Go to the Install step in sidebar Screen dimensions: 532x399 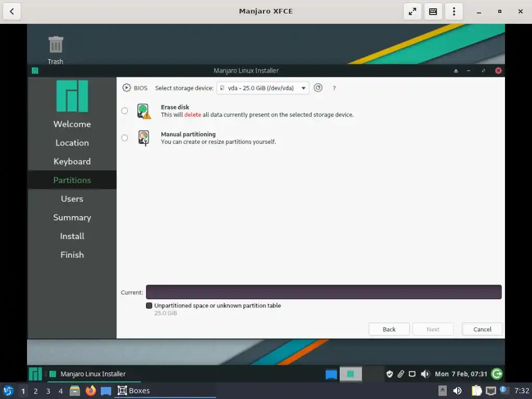[x=72, y=236]
